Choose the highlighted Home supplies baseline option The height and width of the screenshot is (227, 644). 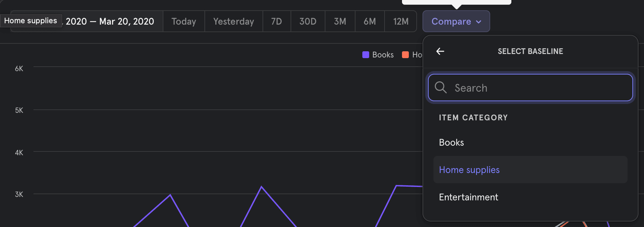click(469, 170)
